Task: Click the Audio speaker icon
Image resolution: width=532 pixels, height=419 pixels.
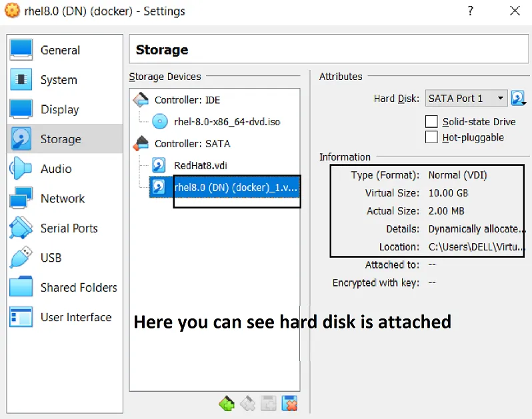Action: pos(21,168)
